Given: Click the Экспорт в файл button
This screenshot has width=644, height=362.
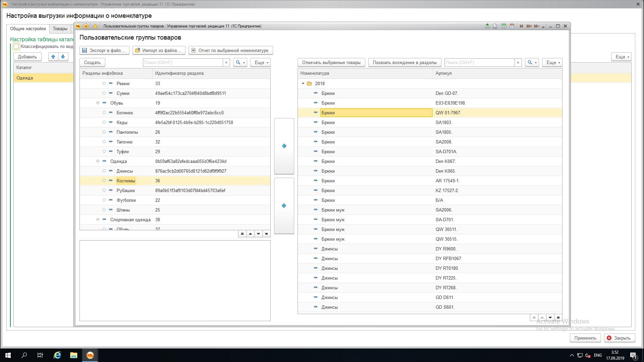Looking at the screenshot, I should coord(104,50).
